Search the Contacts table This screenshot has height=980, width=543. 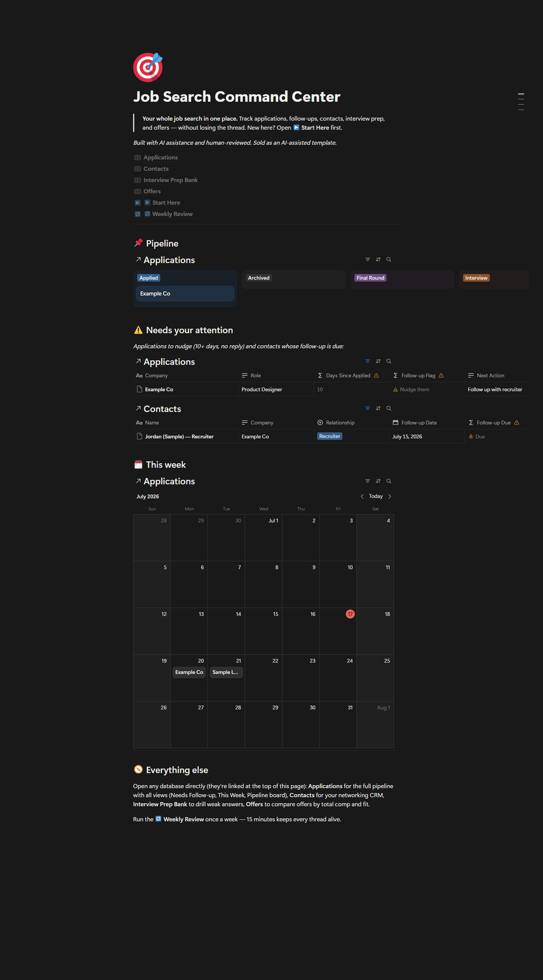pos(389,409)
